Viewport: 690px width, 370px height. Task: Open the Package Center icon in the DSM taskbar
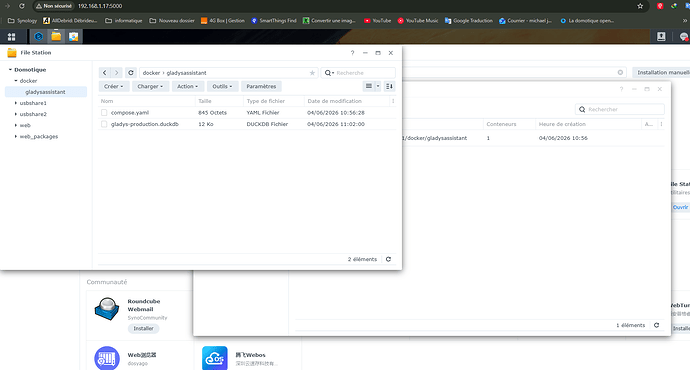[x=73, y=37]
